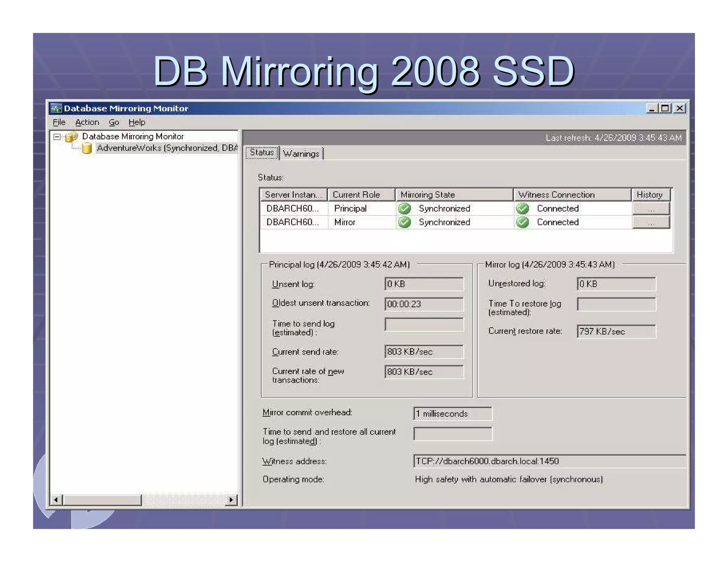The width and height of the screenshot is (728, 562).
Task: Click the server group icon beside the root tree node
Action: tap(71, 136)
